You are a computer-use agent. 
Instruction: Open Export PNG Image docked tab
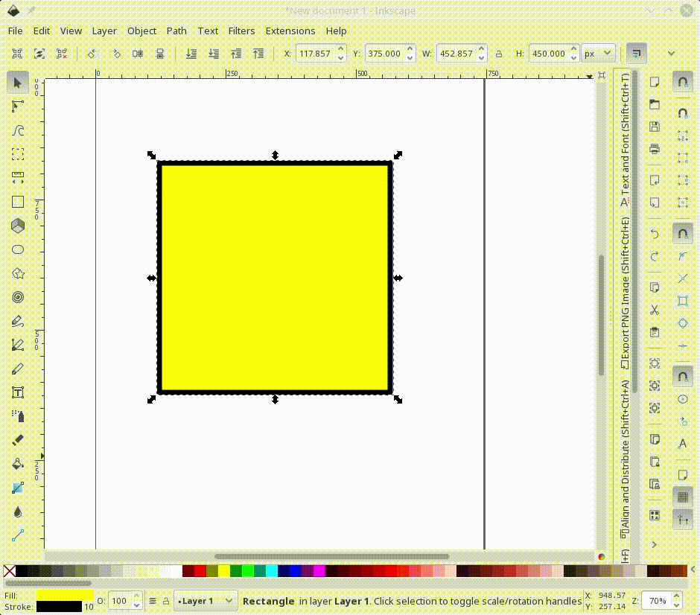[625, 293]
